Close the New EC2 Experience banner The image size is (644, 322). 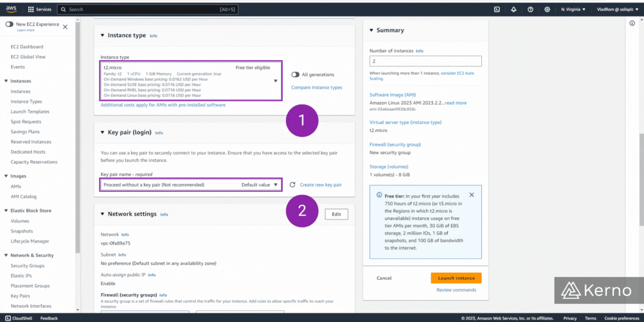(65, 27)
